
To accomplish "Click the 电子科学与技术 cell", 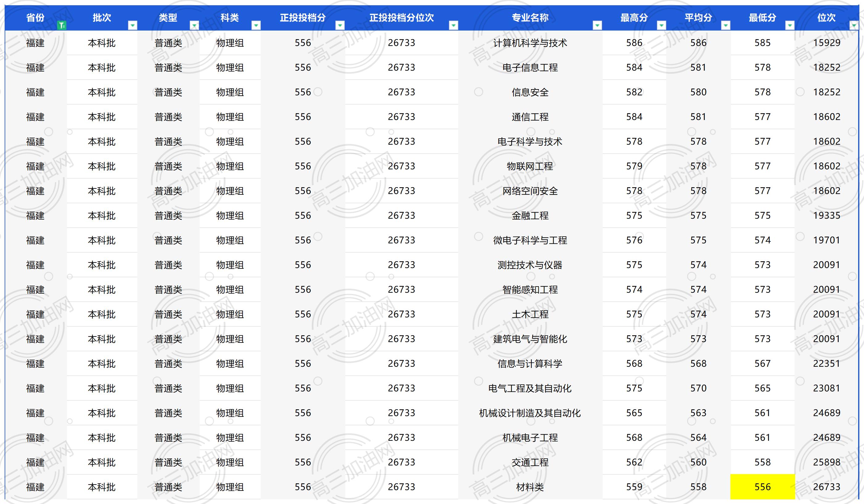I will [x=530, y=142].
